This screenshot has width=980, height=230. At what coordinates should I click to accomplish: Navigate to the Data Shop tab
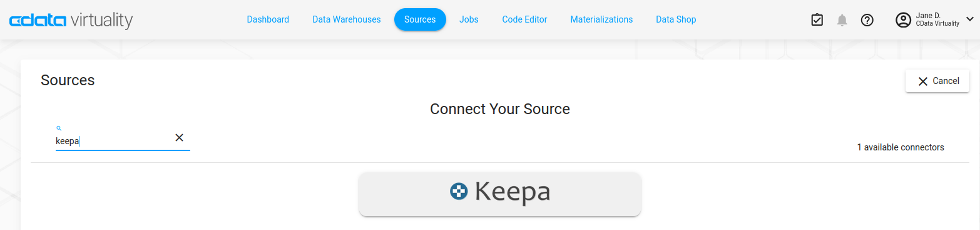click(676, 19)
